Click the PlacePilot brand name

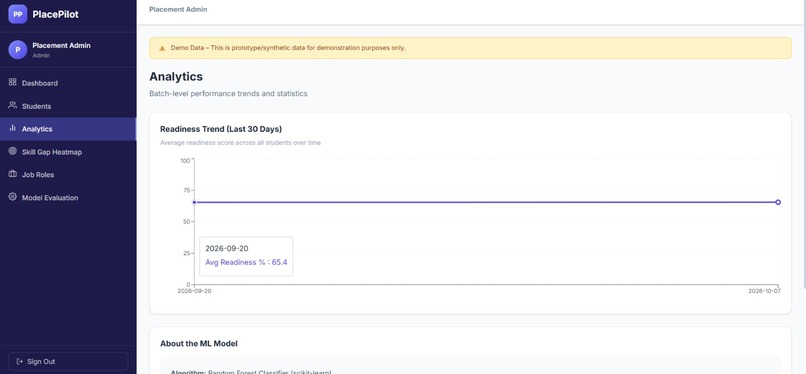point(56,14)
